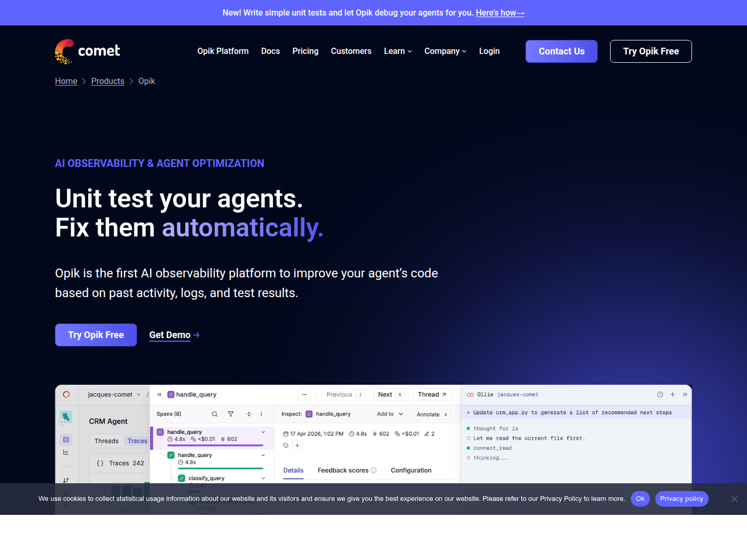Image resolution: width=747 pixels, height=560 pixels.
Task: Open the spans filter funnel icon
Action: click(x=231, y=414)
